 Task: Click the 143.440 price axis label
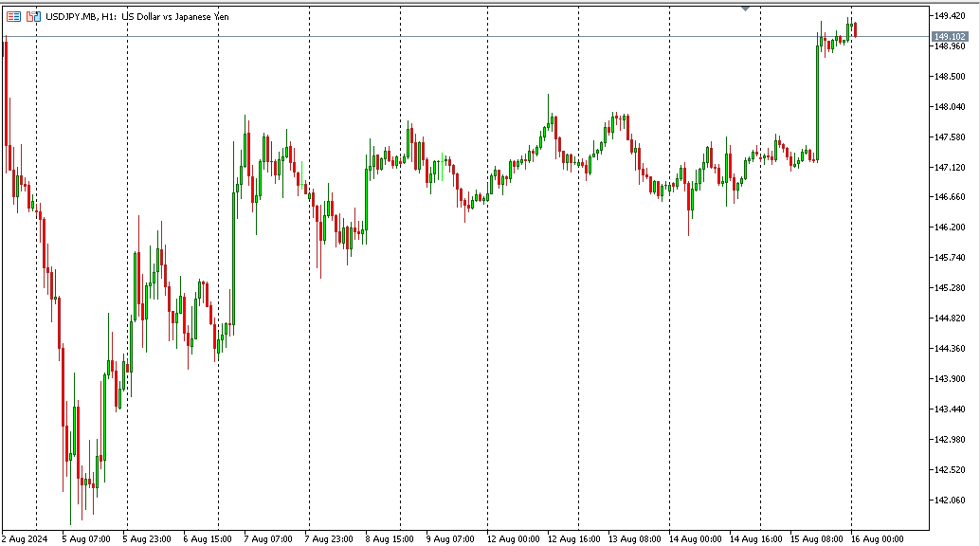(x=950, y=409)
